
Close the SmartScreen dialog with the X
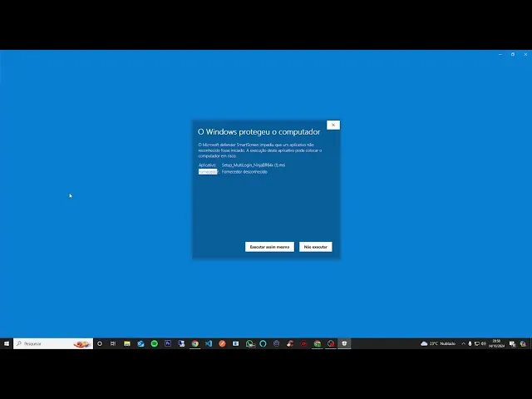click(x=333, y=125)
